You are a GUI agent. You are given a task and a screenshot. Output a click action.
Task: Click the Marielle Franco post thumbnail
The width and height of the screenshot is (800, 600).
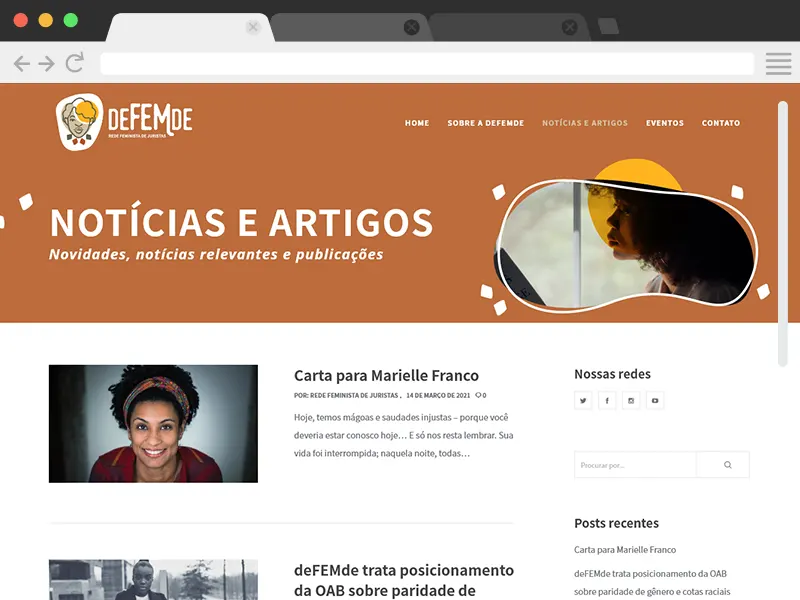[153, 423]
